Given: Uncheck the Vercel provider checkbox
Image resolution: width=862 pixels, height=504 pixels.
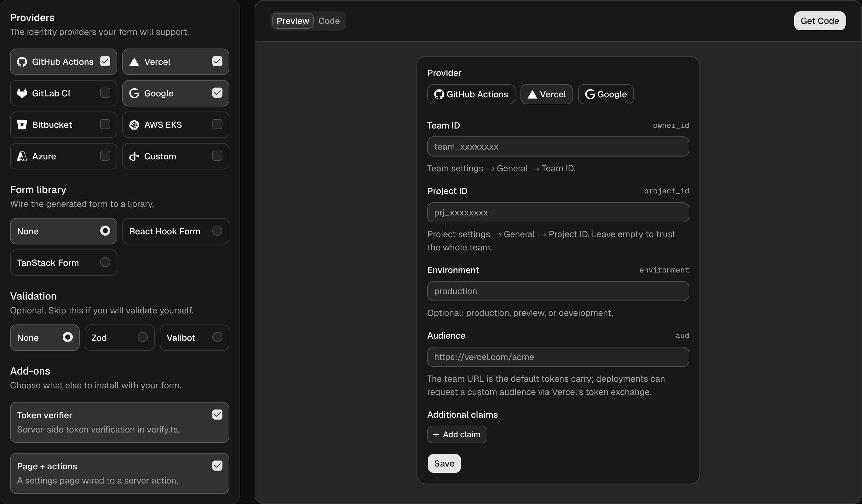Looking at the screenshot, I should [x=217, y=61].
